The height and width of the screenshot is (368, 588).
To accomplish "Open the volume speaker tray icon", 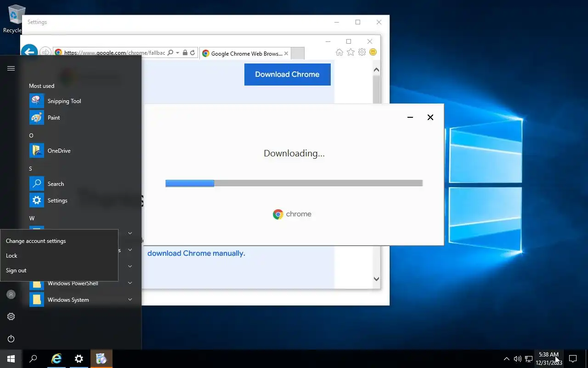I will pyautogui.click(x=517, y=359).
